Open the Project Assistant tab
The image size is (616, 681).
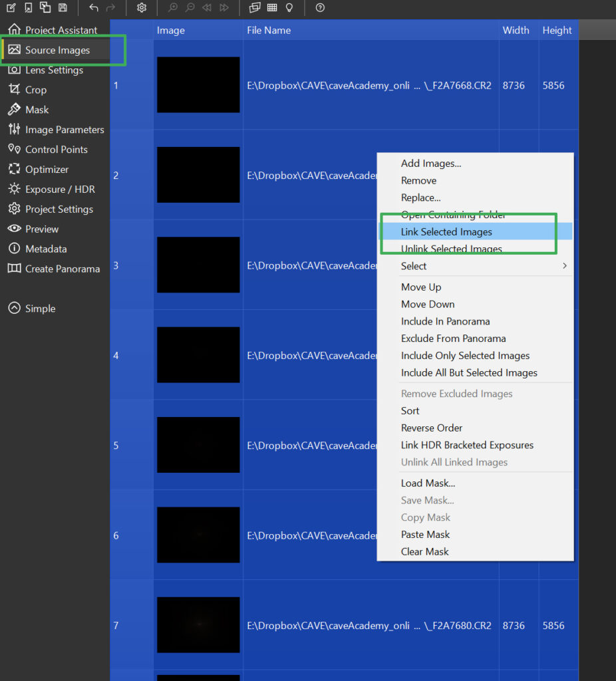click(55, 30)
